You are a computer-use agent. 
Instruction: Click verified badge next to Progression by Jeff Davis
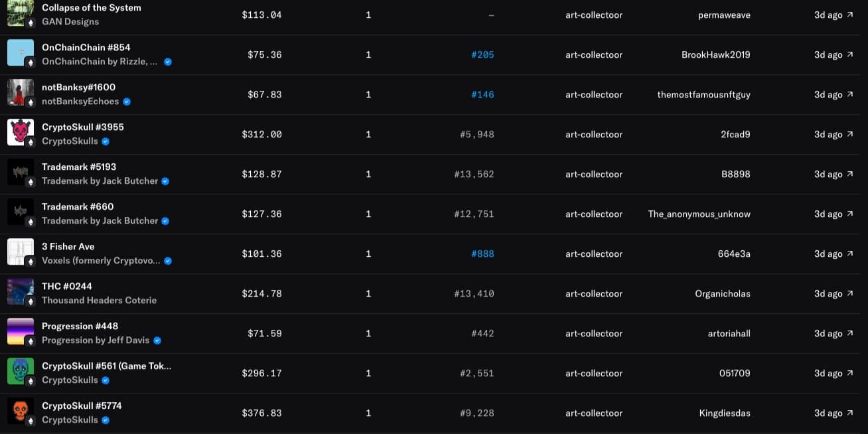(157, 340)
